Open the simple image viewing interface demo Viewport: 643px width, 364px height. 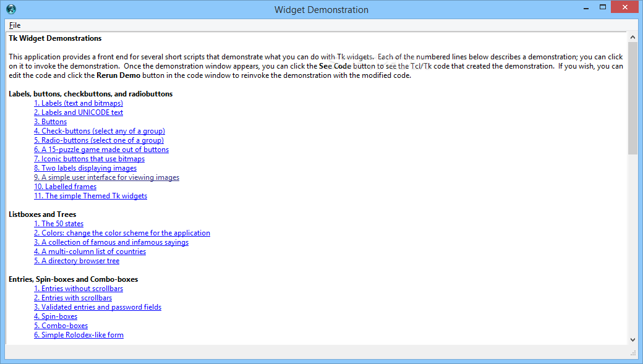(106, 177)
